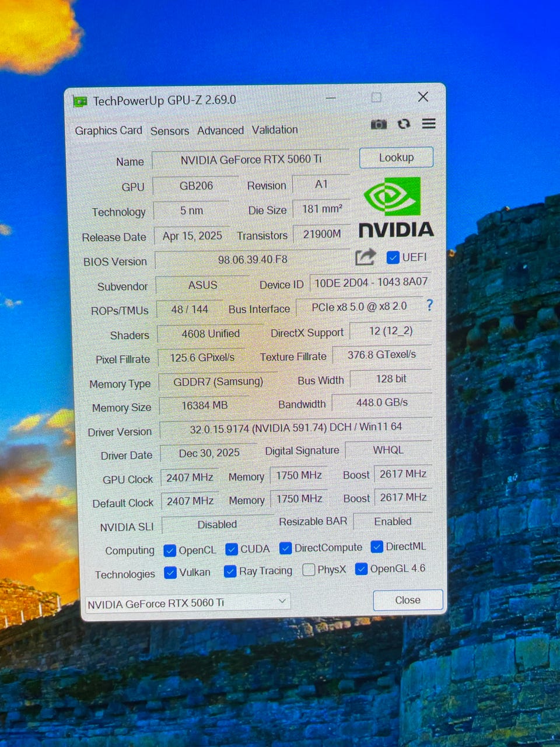The height and width of the screenshot is (747, 560).
Task: Close GPU-Z with the title bar X
Action: point(423,97)
